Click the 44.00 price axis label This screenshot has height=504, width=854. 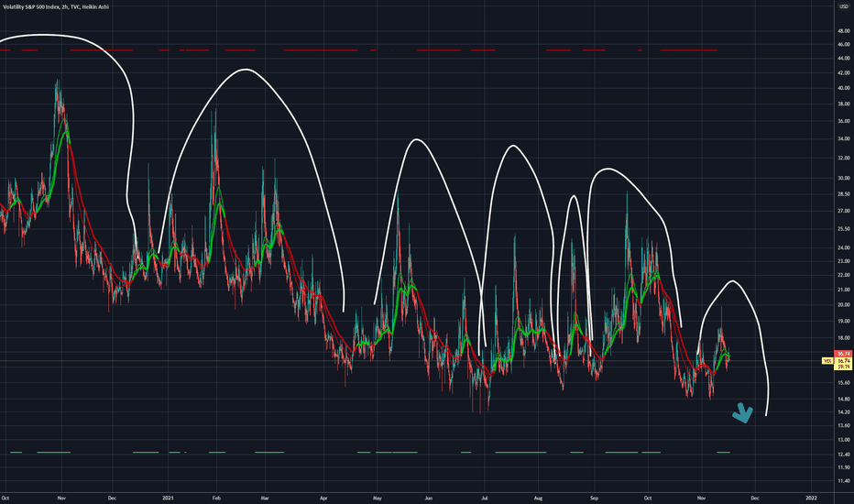coord(844,58)
